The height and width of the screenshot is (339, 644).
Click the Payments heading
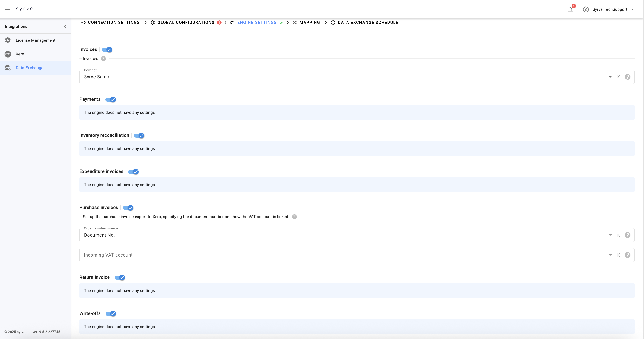click(90, 99)
